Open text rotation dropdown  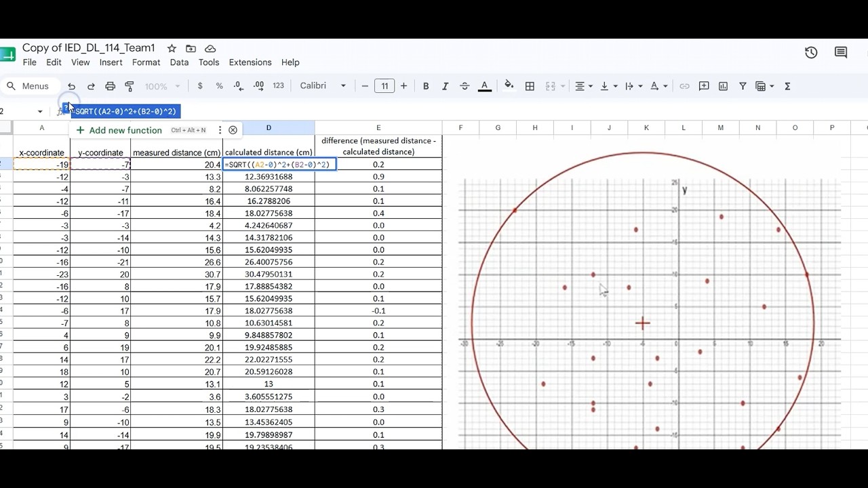(658, 86)
